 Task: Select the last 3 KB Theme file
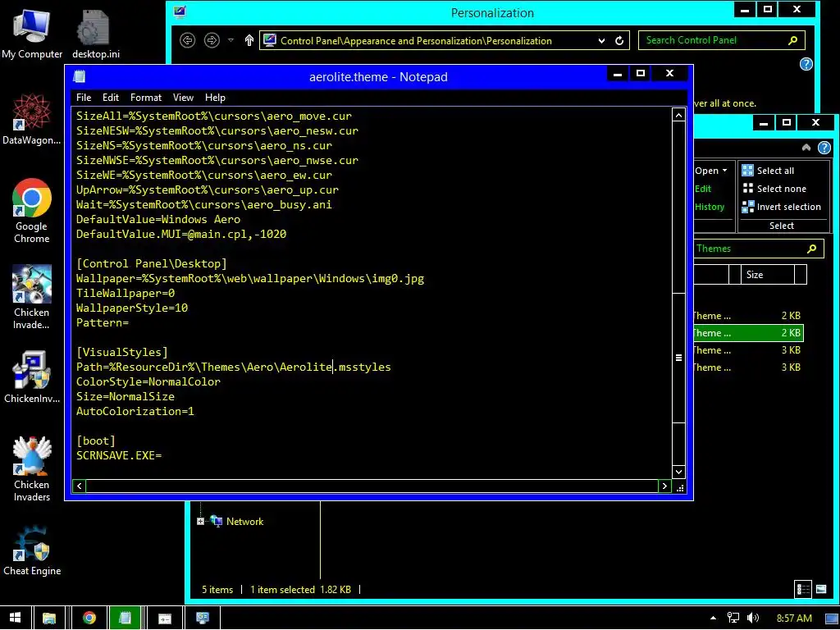pyautogui.click(x=748, y=367)
